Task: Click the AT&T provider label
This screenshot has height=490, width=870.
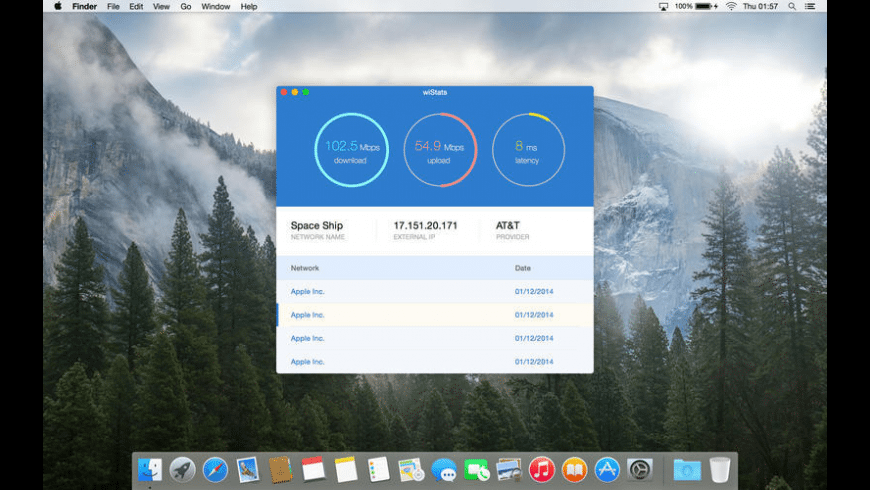Action: coord(508,225)
